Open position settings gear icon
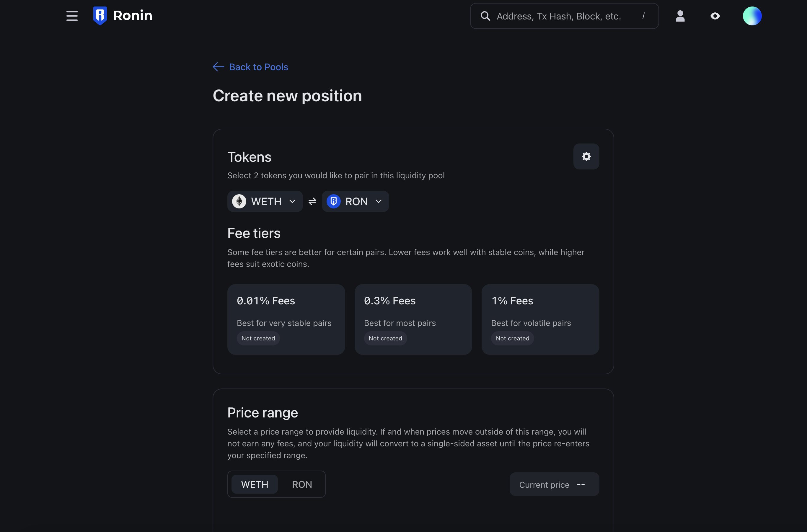The width and height of the screenshot is (807, 532). pyautogui.click(x=586, y=156)
